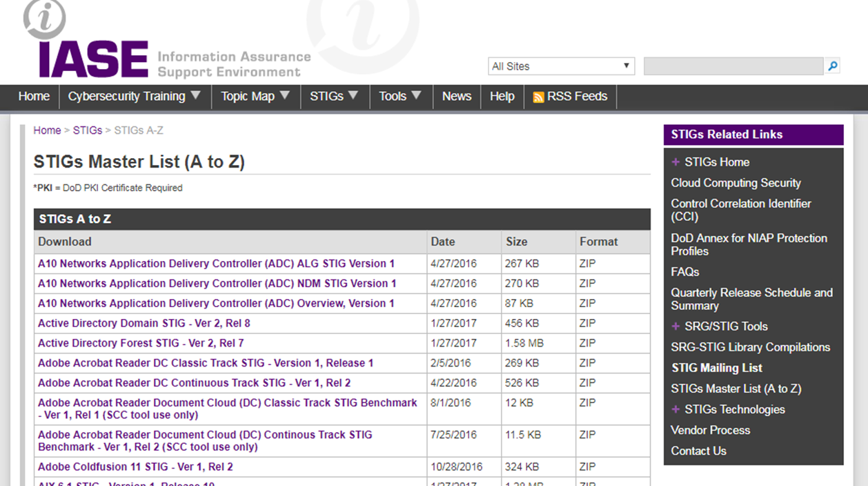Click into the site search field
Image resolution: width=868 pixels, height=486 pixels.
click(733, 66)
